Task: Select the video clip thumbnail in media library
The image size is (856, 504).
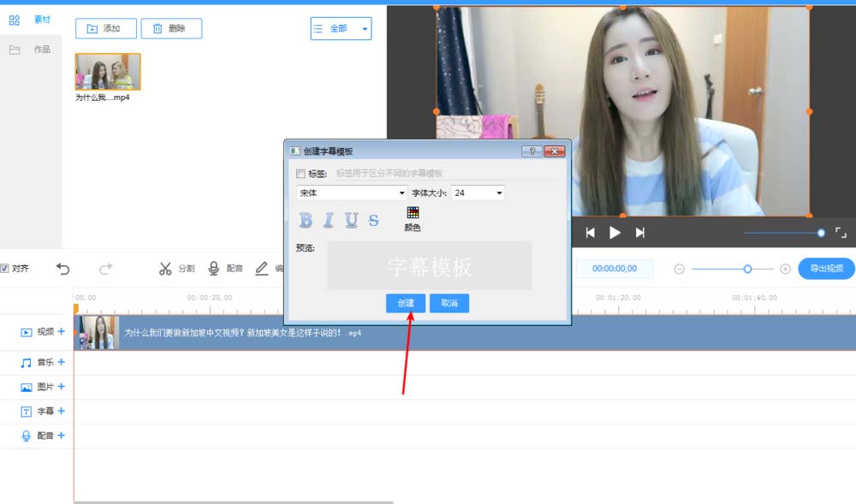Action: [x=107, y=73]
